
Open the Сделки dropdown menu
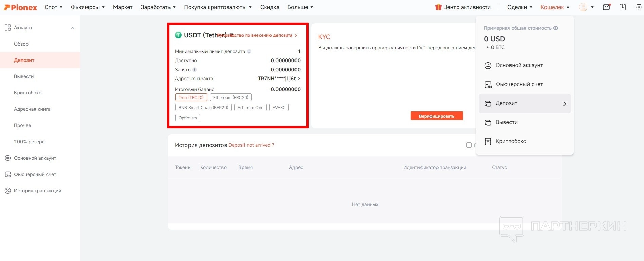point(520,7)
